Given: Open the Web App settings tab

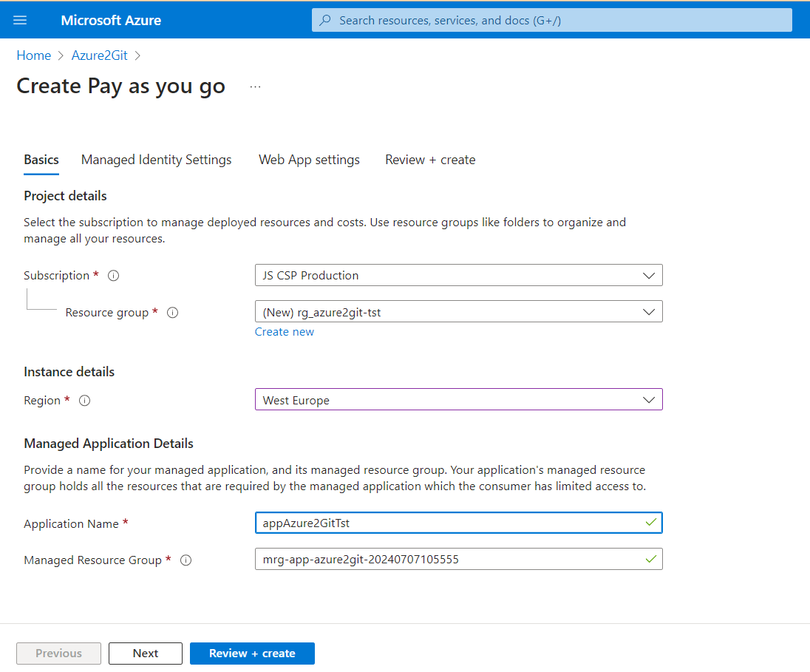Looking at the screenshot, I should click(309, 160).
